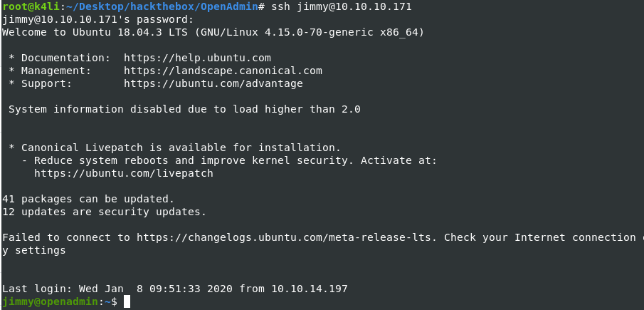Click the Welcome to Ubuntu 18.04.3 LTS line

point(213,32)
